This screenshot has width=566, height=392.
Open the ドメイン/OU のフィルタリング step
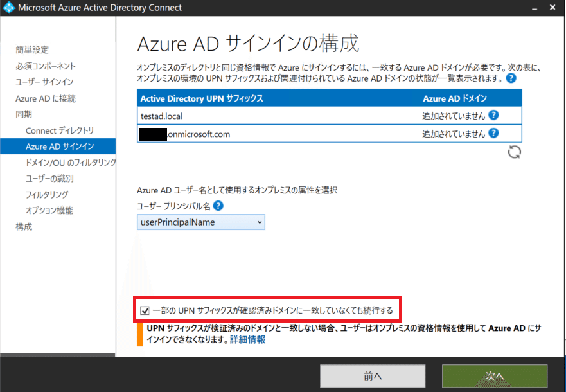click(x=71, y=163)
